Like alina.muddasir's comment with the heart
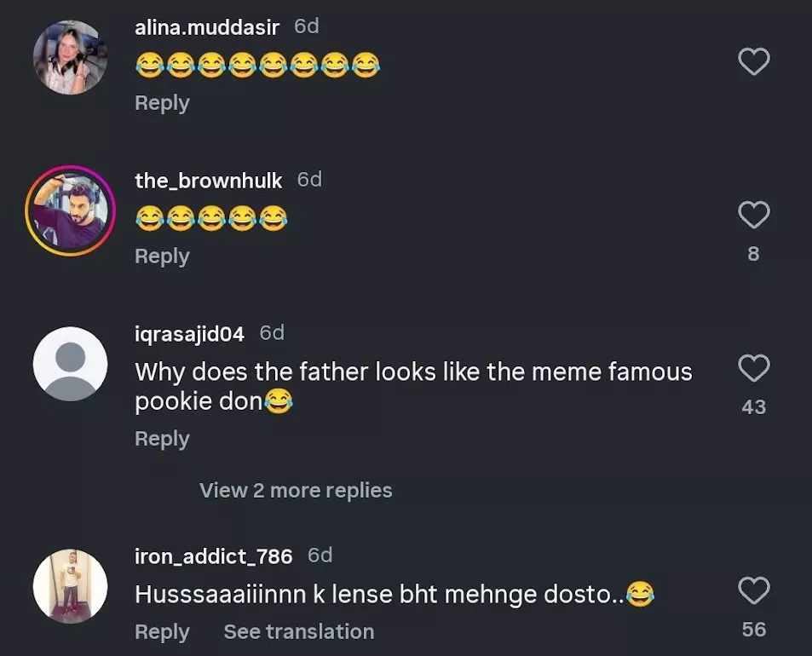812x656 pixels. coord(753,61)
